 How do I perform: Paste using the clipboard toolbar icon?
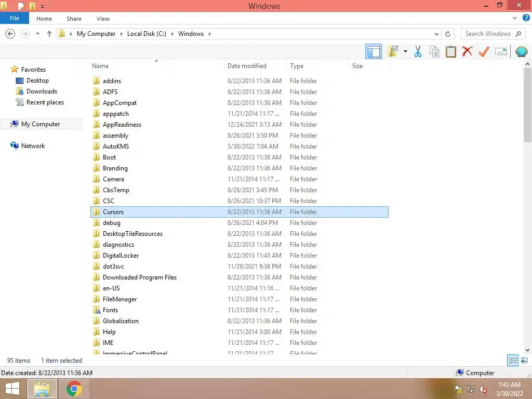tap(450, 51)
